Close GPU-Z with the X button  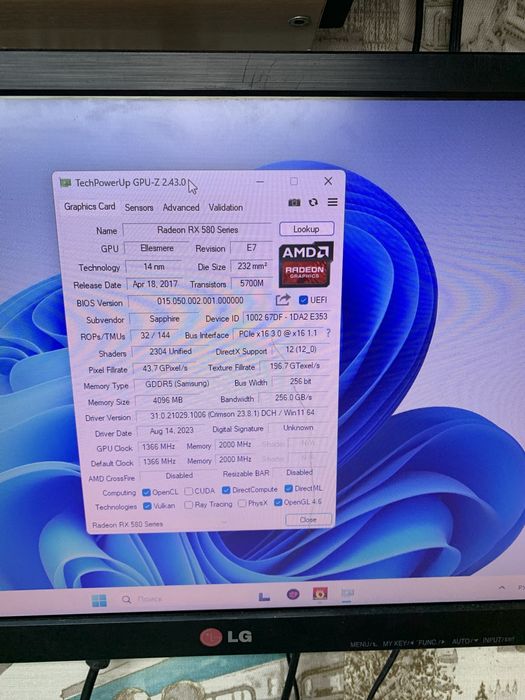point(328,181)
